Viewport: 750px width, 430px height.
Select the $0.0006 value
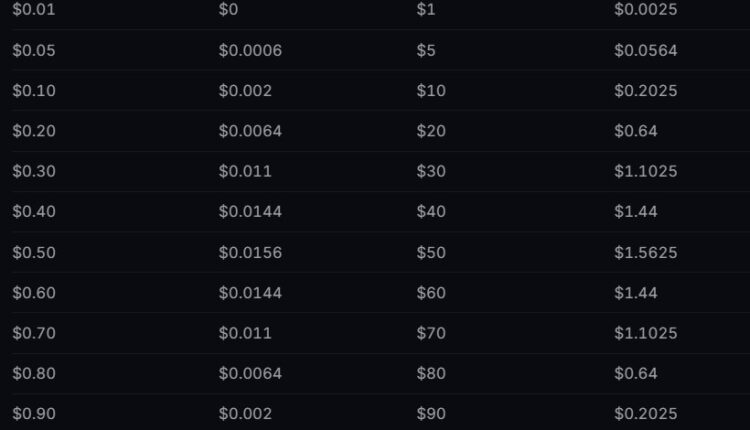(x=250, y=51)
